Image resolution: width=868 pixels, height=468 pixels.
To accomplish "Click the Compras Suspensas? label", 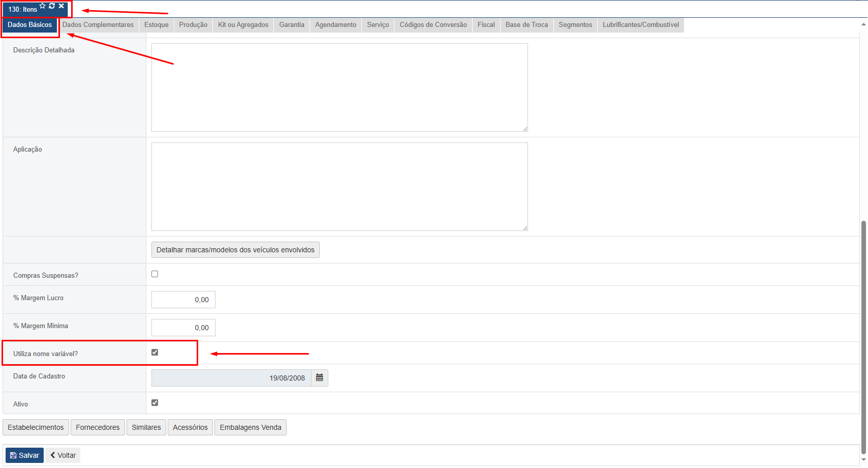I will (x=46, y=275).
